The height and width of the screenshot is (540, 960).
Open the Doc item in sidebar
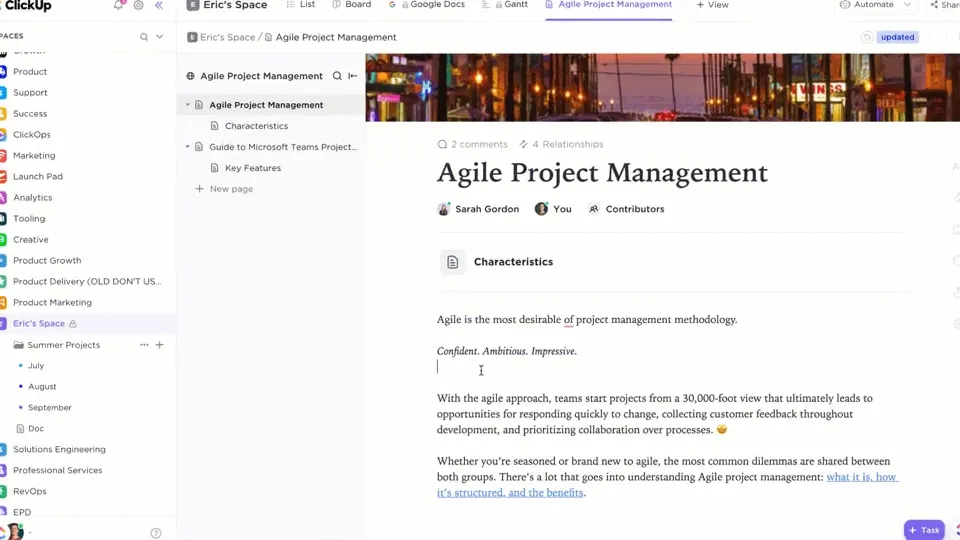(36, 429)
